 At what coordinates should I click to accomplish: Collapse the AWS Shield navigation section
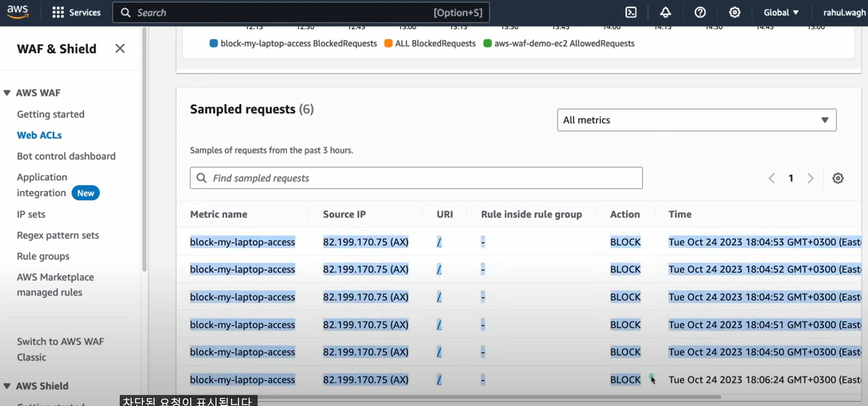click(x=7, y=386)
